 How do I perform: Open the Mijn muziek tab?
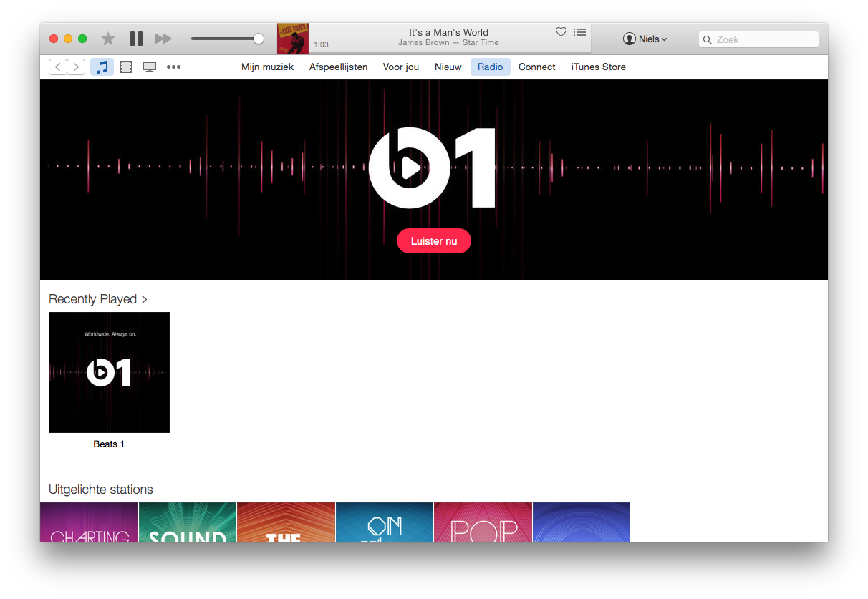[x=267, y=67]
